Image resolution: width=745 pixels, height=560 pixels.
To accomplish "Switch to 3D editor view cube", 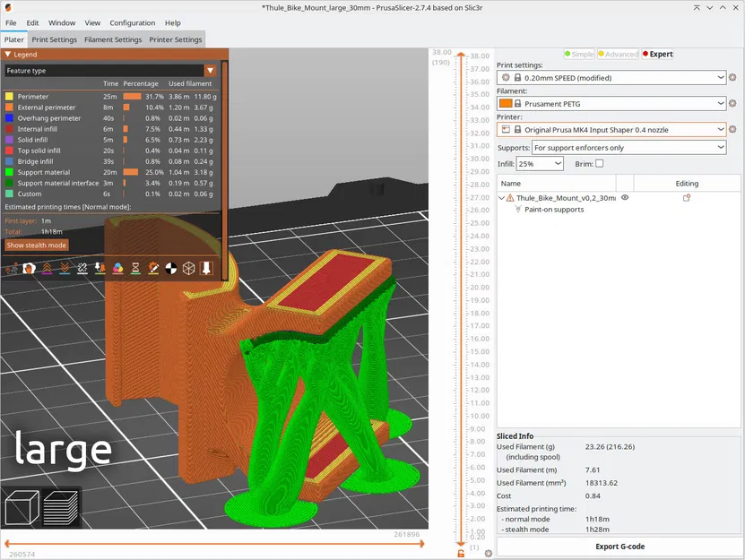I will [x=22, y=508].
